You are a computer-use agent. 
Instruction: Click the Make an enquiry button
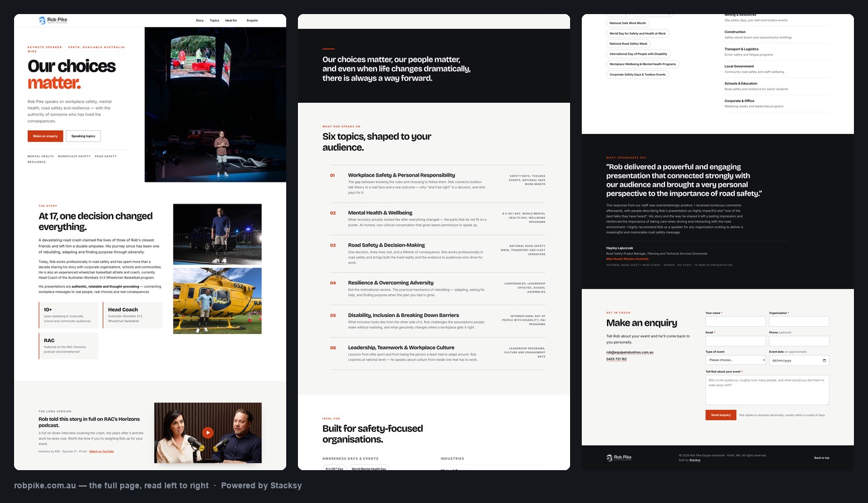tap(45, 136)
